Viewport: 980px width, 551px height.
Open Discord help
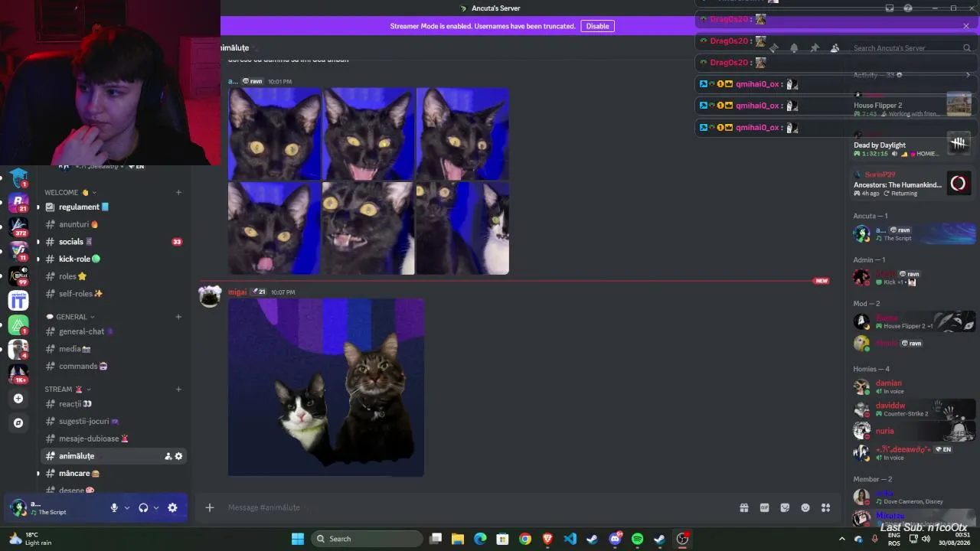(x=908, y=8)
